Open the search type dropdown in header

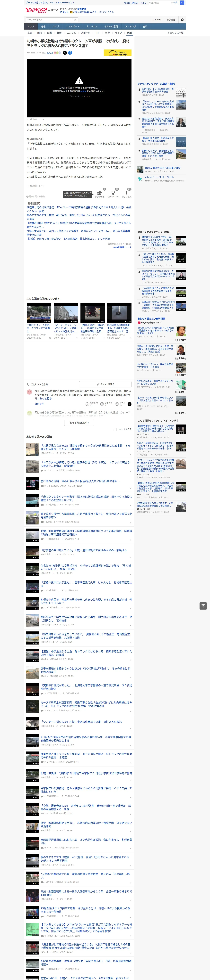pyautogui.click(x=175, y=3)
